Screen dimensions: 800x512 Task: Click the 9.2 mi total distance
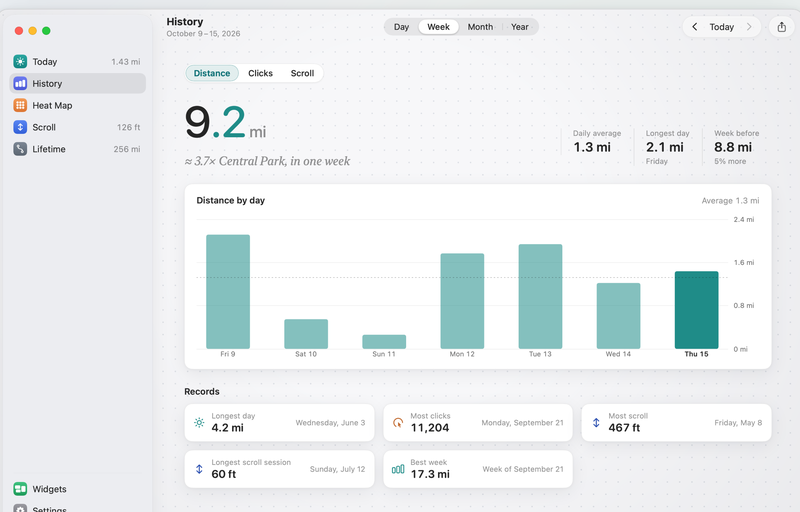tap(225, 122)
